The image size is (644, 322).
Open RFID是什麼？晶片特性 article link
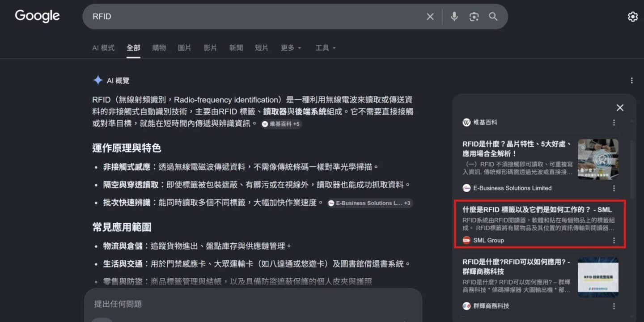coord(517,148)
